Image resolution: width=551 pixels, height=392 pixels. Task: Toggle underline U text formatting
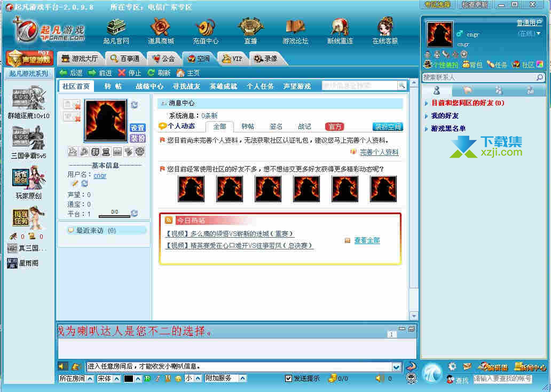pyautogui.click(x=168, y=379)
